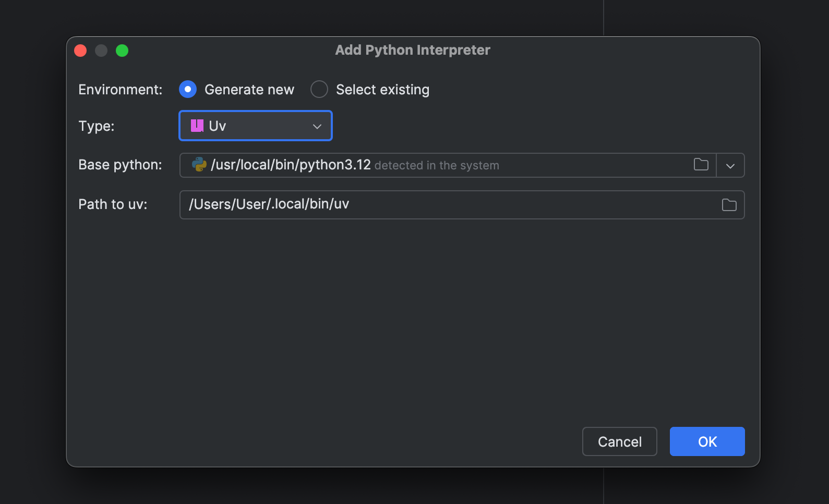Browse for uv executable using folder icon
The image size is (829, 504).
pyautogui.click(x=729, y=205)
